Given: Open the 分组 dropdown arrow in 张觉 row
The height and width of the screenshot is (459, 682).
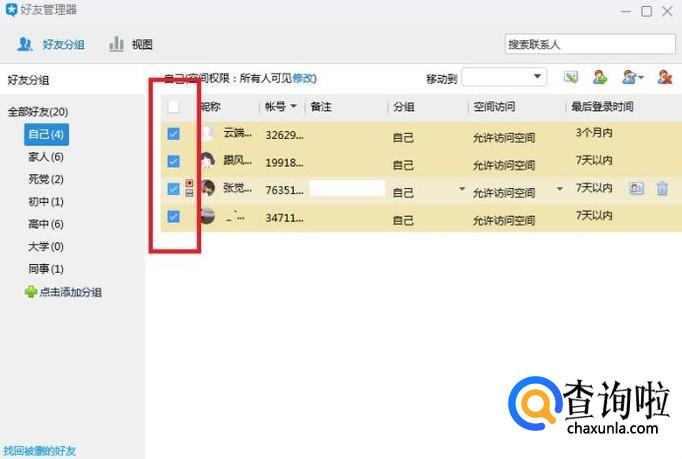Looking at the screenshot, I should 462,189.
